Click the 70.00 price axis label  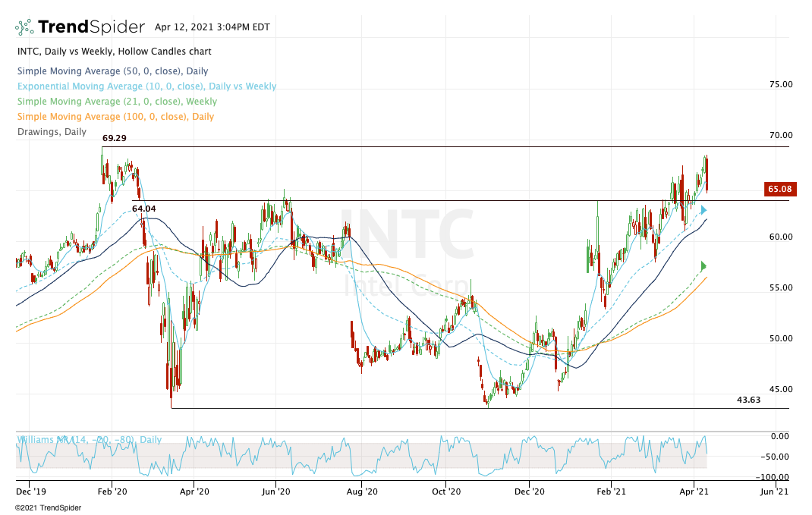coord(781,135)
